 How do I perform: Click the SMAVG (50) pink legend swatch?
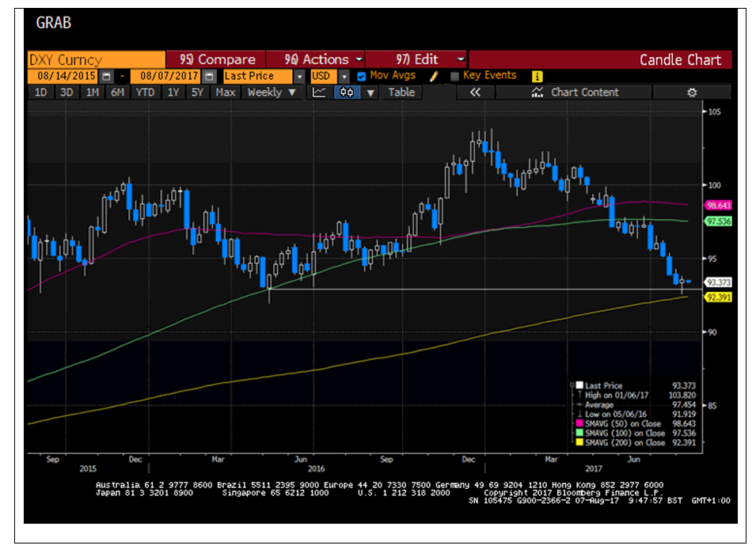[580, 423]
